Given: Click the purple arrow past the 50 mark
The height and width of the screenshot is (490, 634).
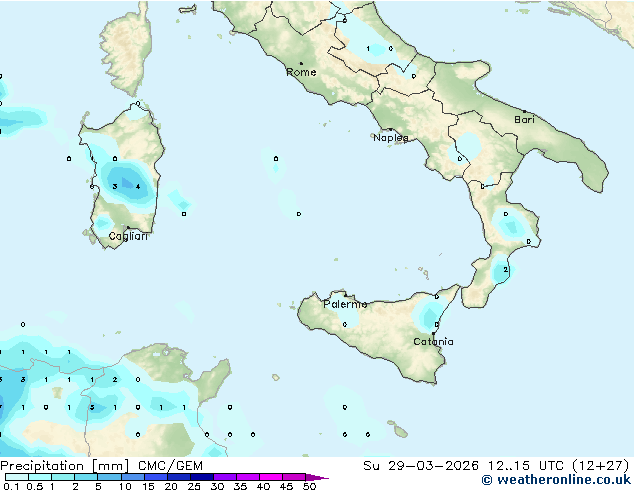Looking at the screenshot, I should coord(317,477).
